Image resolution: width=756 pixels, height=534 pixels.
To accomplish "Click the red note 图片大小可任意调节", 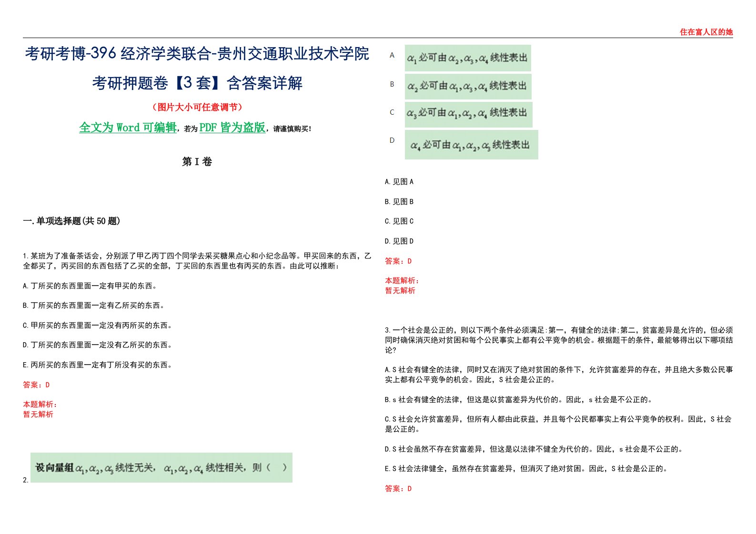I will click(197, 107).
